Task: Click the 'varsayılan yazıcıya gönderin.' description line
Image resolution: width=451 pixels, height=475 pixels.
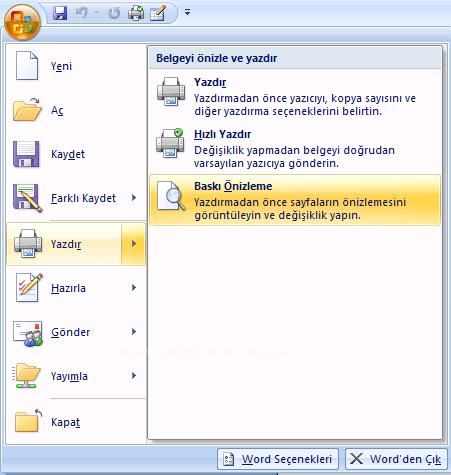Action: (x=266, y=163)
